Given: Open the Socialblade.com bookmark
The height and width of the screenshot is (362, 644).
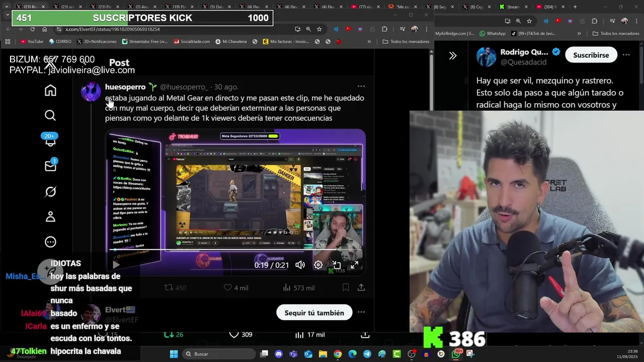Looking at the screenshot, I should 192,41.
